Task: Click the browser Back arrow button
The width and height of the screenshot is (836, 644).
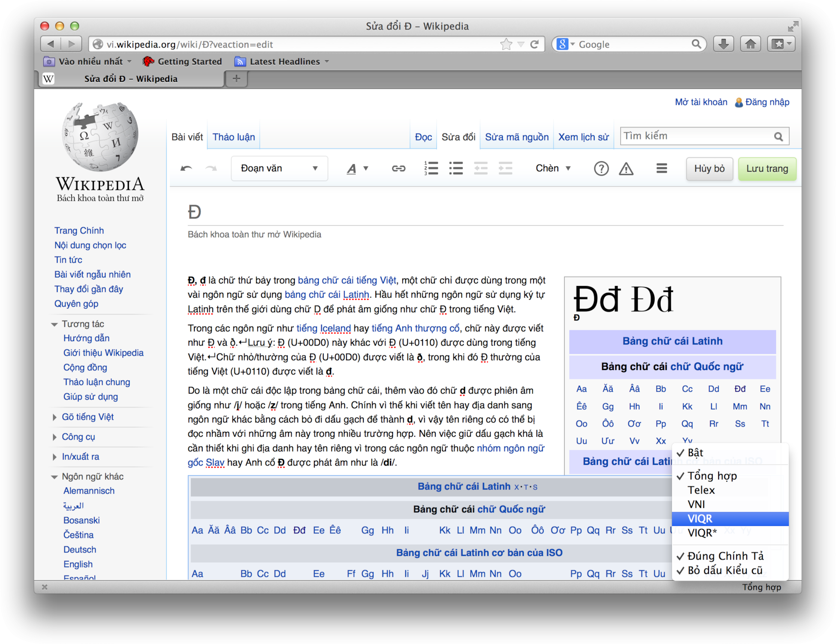Action: click(x=51, y=44)
